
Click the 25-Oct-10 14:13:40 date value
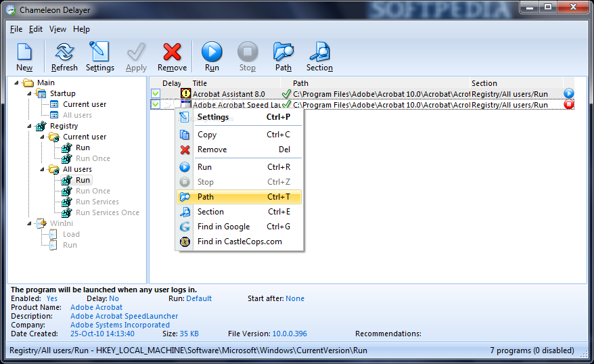pyautogui.click(x=102, y=334)
